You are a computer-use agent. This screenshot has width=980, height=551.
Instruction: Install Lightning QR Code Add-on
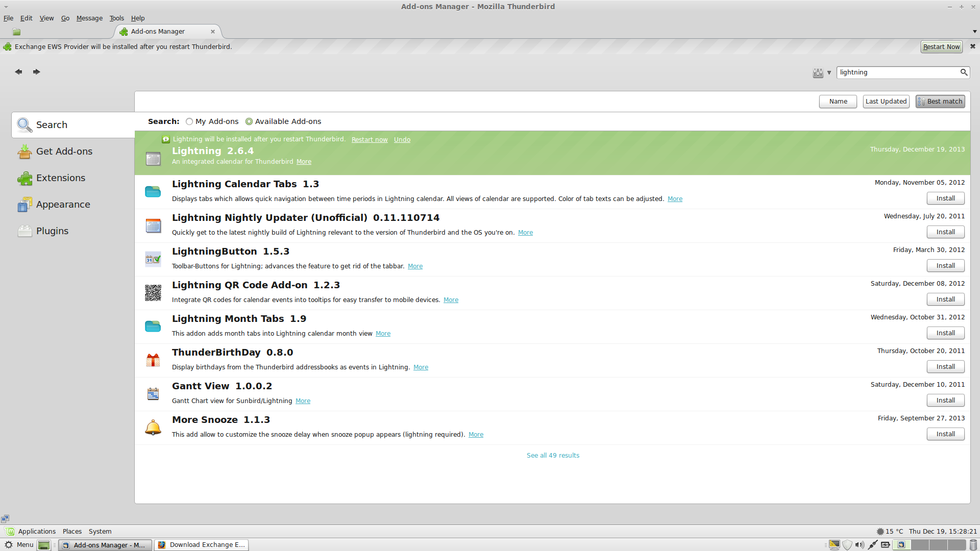(945, 299)
